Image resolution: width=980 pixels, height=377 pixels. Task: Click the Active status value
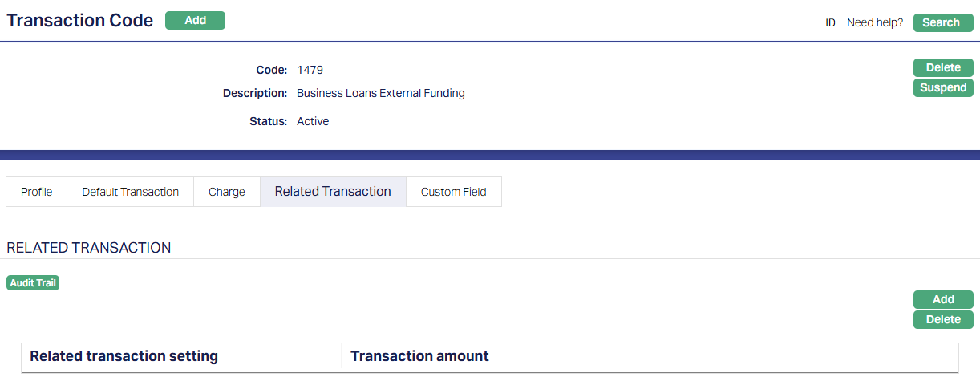[x=313, y=122]
